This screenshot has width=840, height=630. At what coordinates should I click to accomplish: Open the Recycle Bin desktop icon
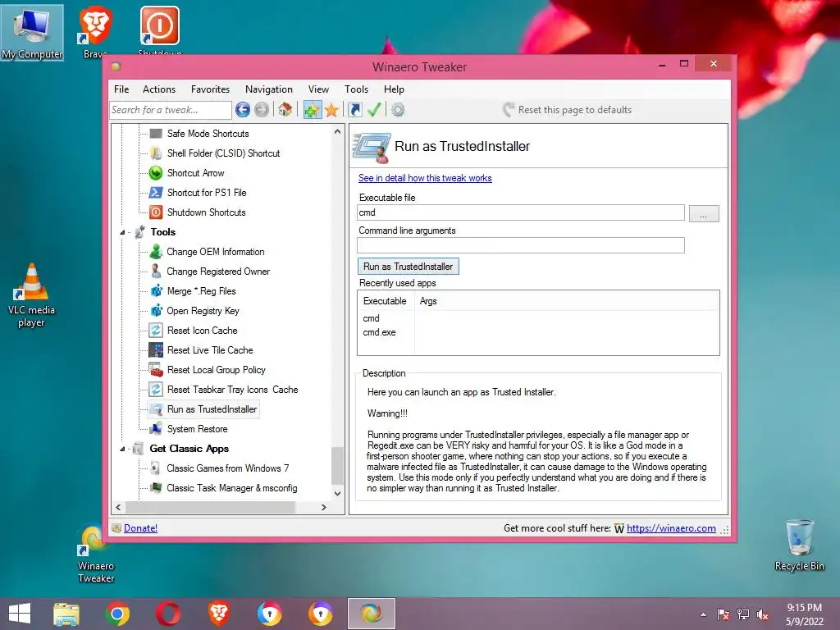799,545
